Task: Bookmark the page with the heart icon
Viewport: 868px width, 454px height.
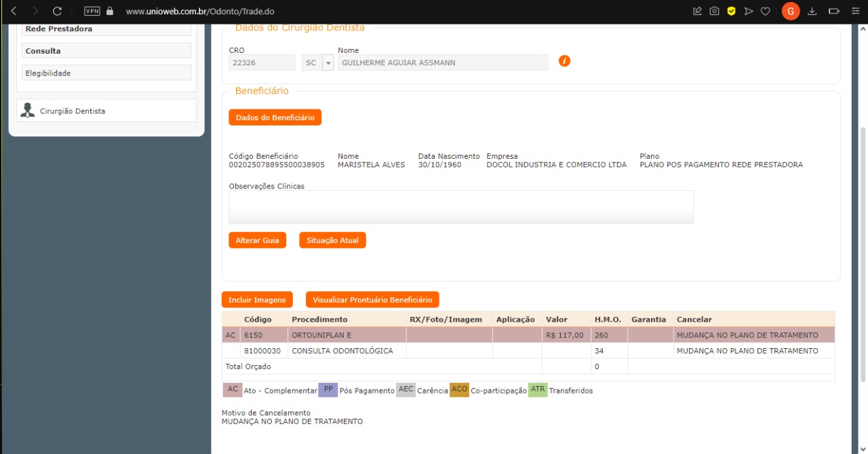Action: (765, 12)
